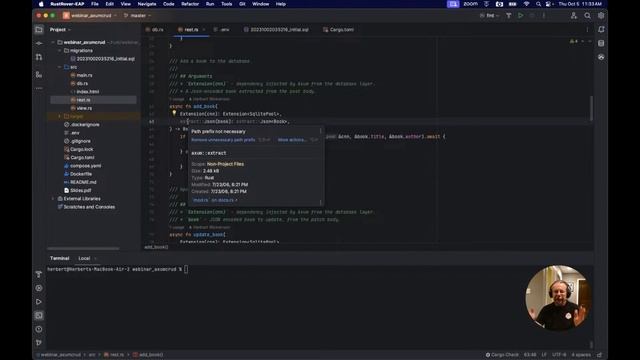The width and height of the screenshot is (640, 360).
Task: Click 4 spaces indent setting
Action: point(581,355)
